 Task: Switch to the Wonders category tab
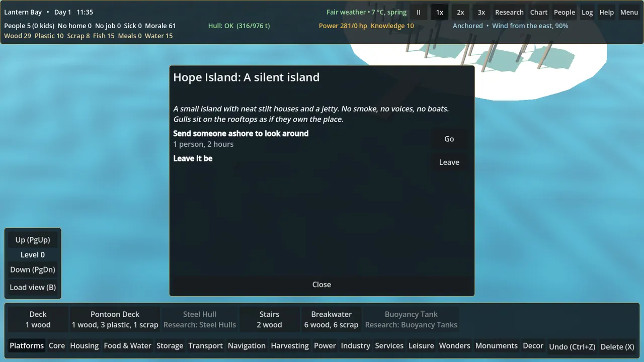(454, 346)
